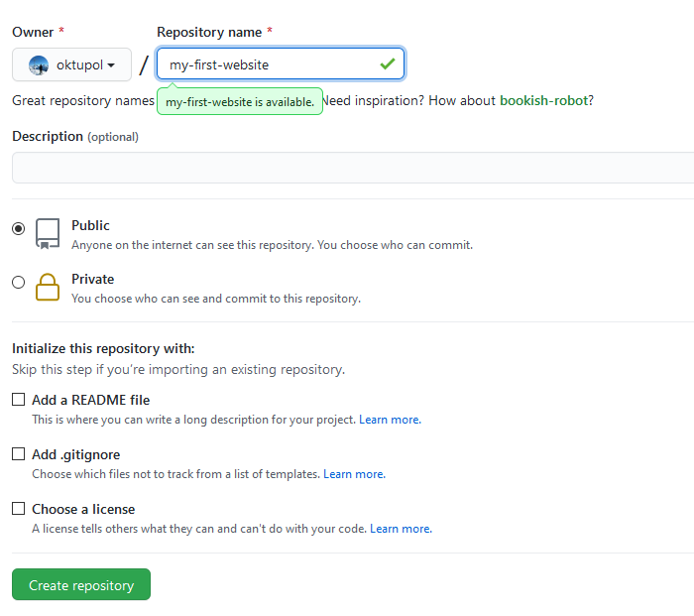This screenshot has height=616, width=694.
Task: Open the Owner dropdown caret
Action: [111, 65]
